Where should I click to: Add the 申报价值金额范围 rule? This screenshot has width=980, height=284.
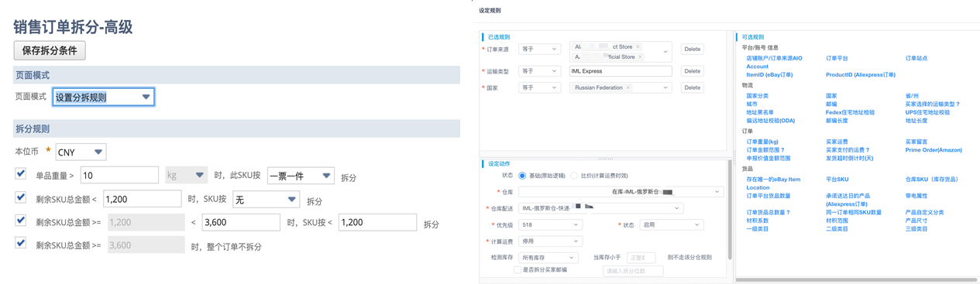coord(769,158)
